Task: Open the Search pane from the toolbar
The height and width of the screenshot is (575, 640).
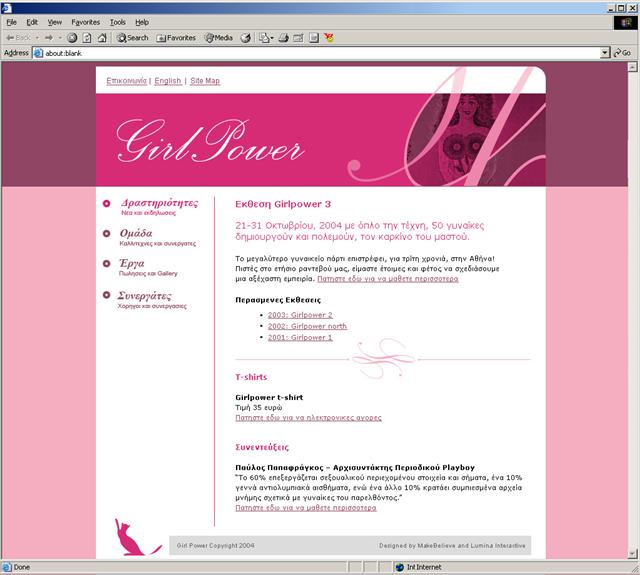Action: 133,38
